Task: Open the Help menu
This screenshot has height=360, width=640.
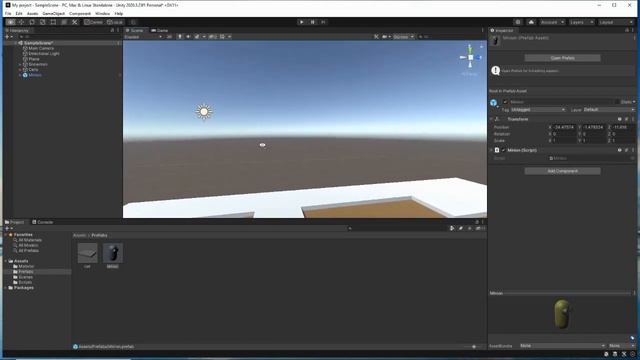Action: point(119,13)
